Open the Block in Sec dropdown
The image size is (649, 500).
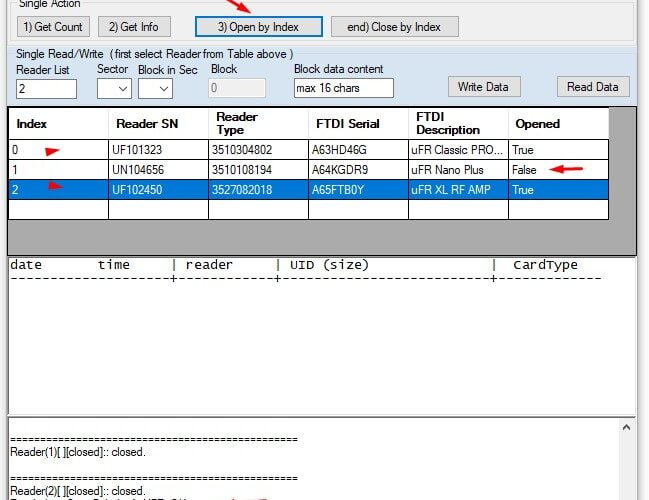(155, 89)
